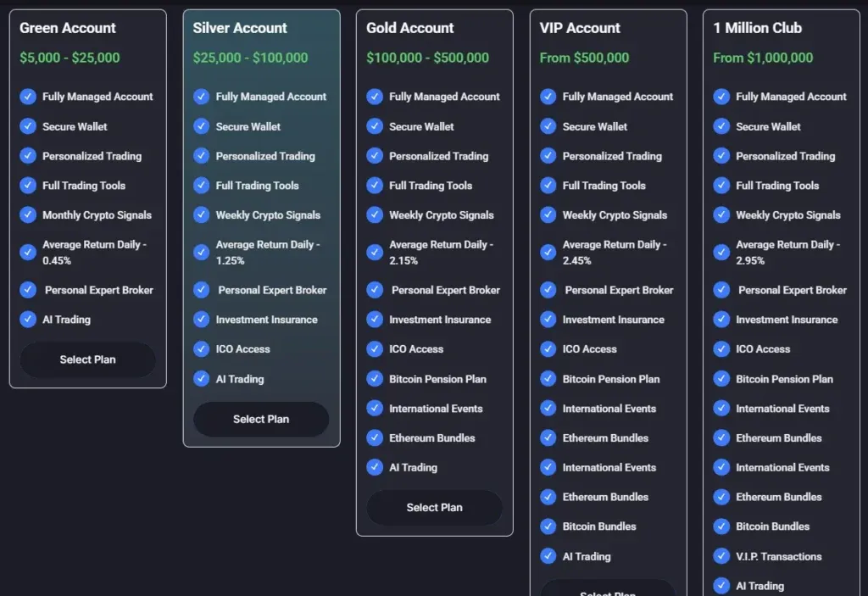Image resolution: width=868 pixels, height=596 pixels.
Task: Click Bitcoin Pension Plan check icon in Gold Account
Action: point(375,379)
